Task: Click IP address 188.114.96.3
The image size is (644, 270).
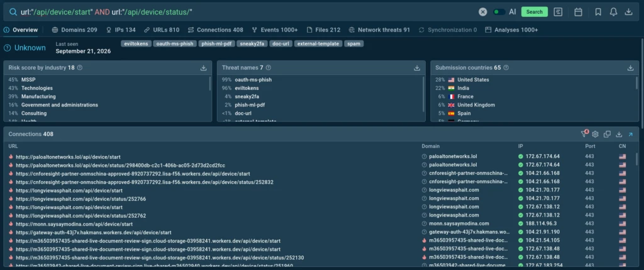Action: coord(541,223)
